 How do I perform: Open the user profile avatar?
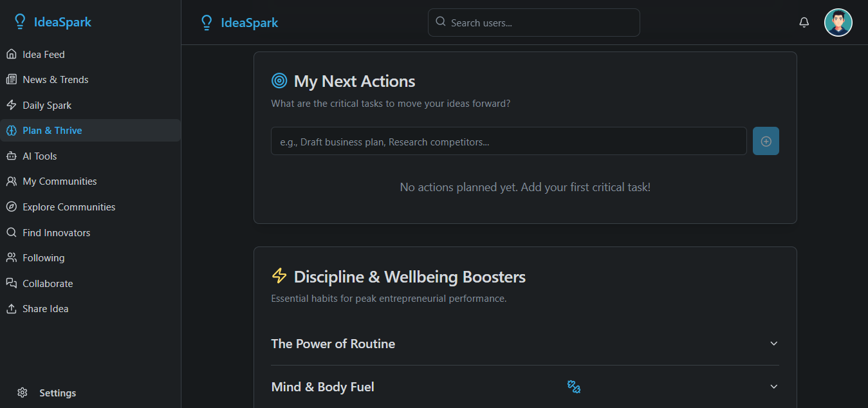click(838, 23)
